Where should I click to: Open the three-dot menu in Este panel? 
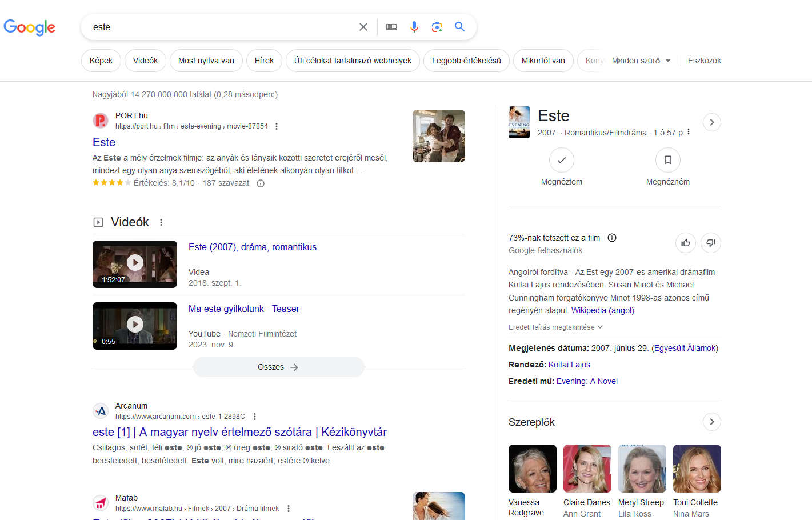(689, 132)
